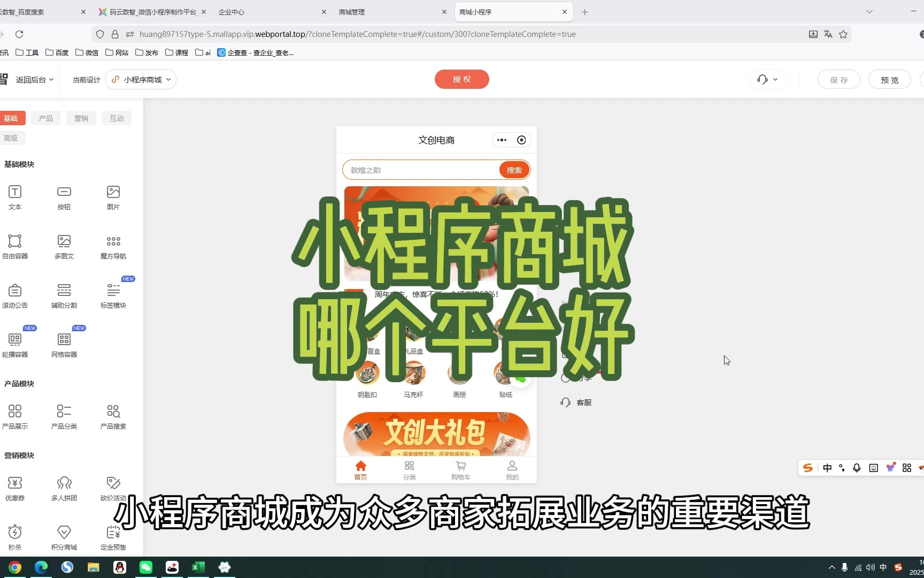Go to 购物车 tab in phone preview
This screenshot has width=924, height=578.
coord(460,470)
